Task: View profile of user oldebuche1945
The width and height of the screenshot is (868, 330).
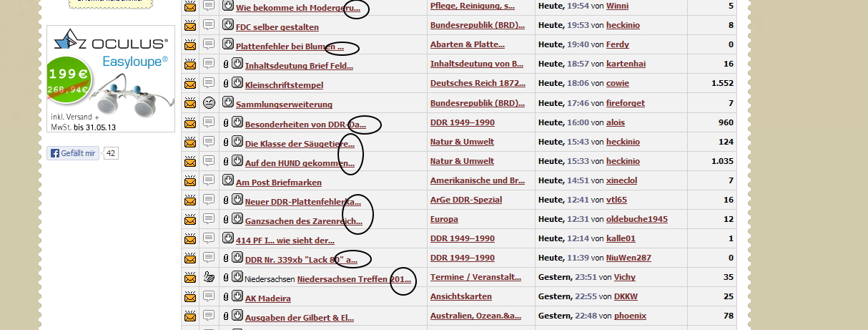Action: (636, 219)
